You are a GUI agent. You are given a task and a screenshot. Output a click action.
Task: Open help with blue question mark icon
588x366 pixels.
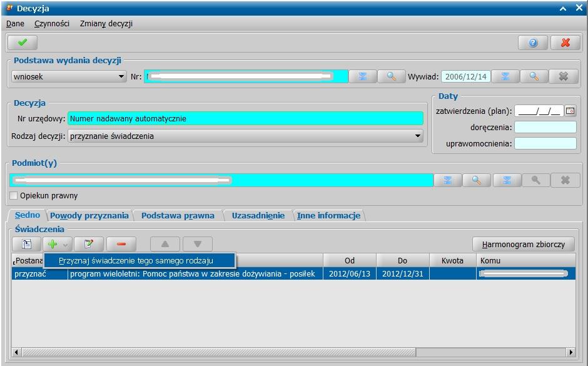click(533, 43)
